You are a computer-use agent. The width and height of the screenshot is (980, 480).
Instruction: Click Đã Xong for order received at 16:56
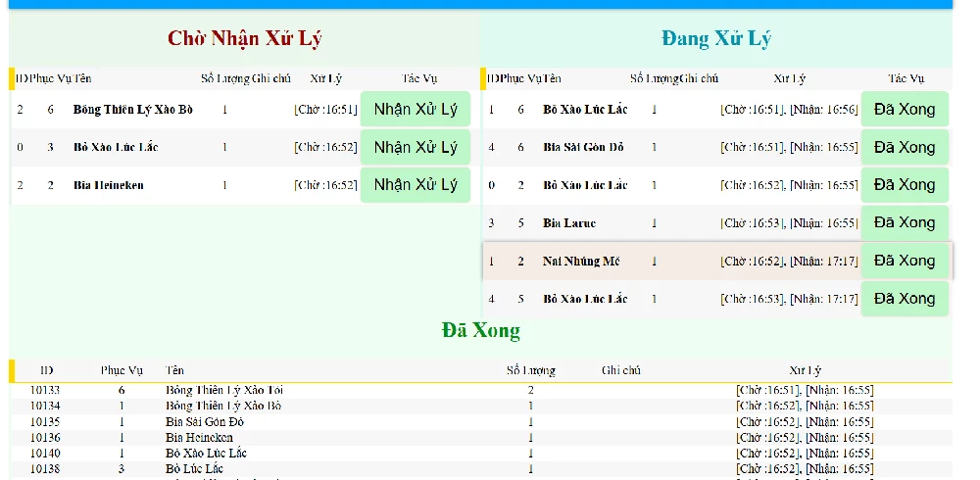(905, 110)
